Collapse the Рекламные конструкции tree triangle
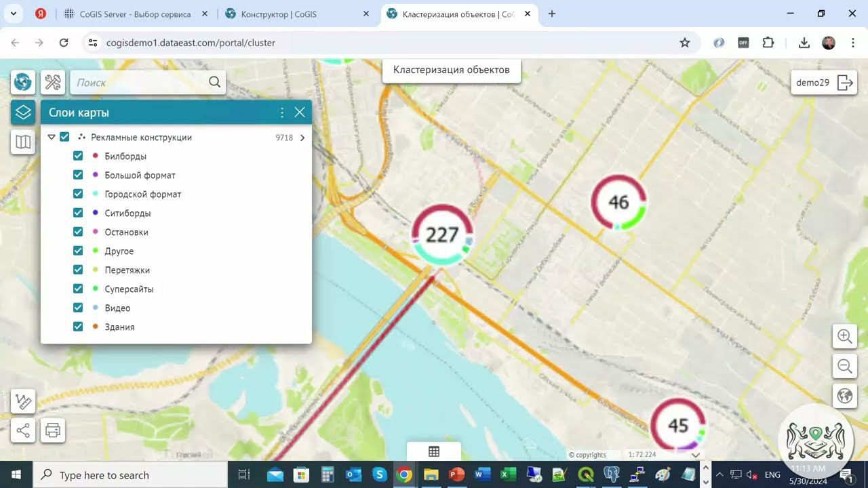 (52, 137)
